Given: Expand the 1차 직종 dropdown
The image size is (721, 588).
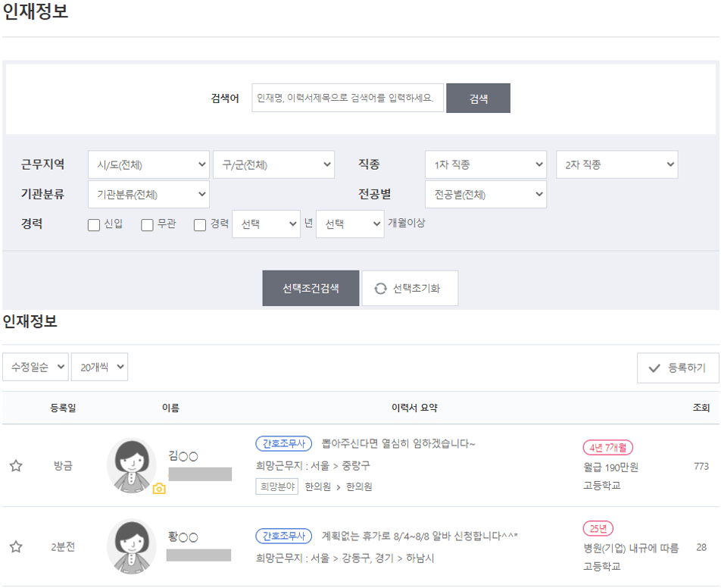Looking at the screenshot, I should click(485, 164).
